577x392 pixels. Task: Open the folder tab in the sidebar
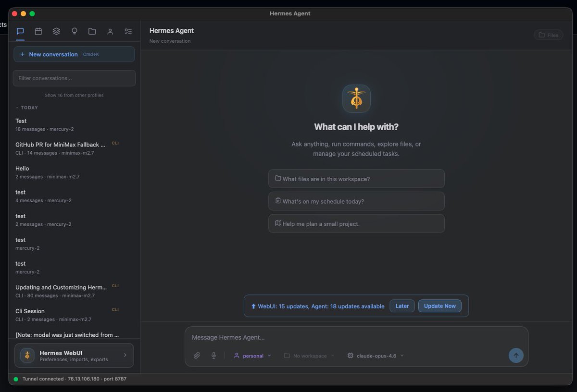coord(92,31)
